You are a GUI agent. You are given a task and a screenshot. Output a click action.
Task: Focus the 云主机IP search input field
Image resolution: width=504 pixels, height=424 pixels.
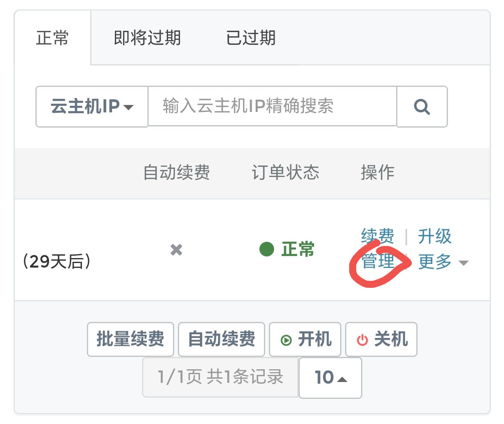tap(272, 106)
